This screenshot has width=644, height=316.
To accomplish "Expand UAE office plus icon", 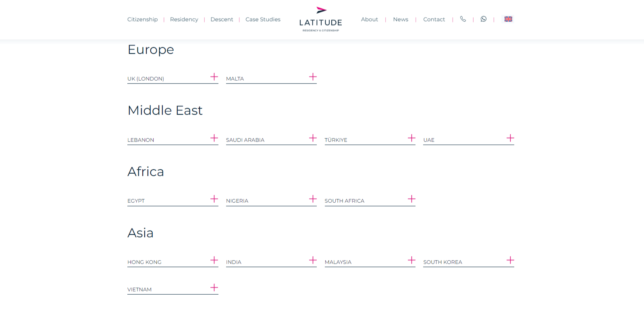I will pyautogui.click(x=510, y=138).
